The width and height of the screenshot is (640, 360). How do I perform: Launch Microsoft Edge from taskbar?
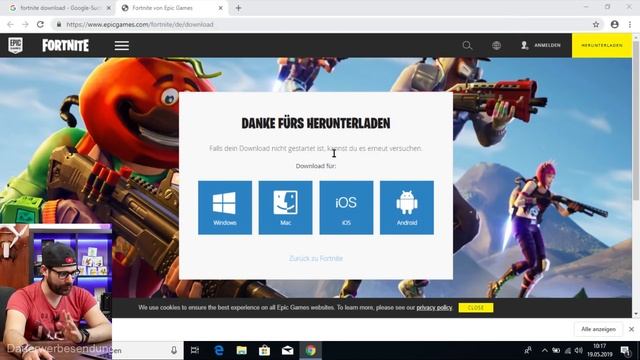[219, 350]
